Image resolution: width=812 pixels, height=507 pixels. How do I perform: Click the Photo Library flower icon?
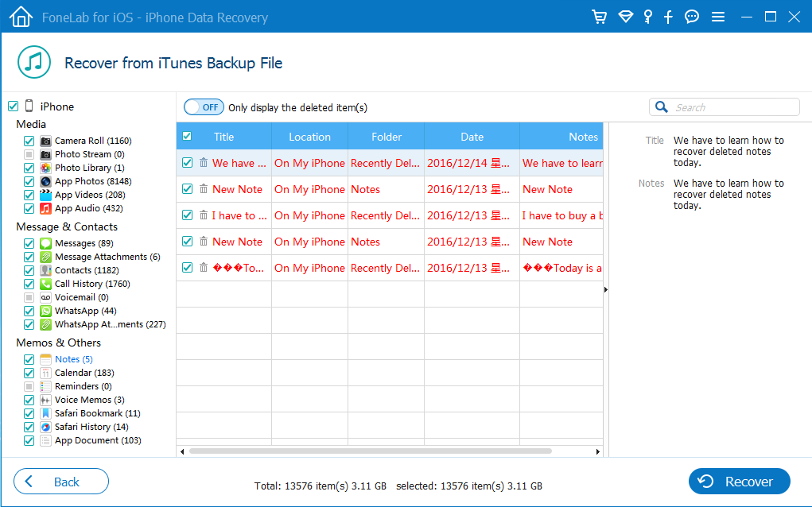click(x=45, y=168)
